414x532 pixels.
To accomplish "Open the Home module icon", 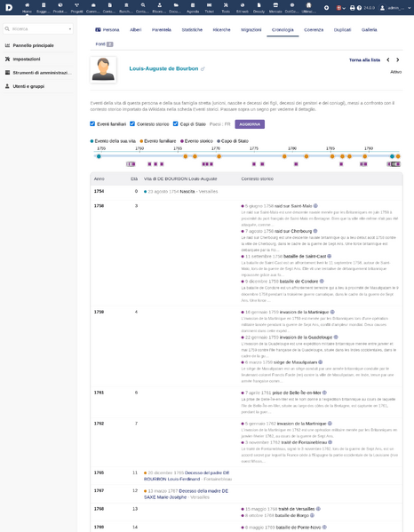I will [27, 5].
